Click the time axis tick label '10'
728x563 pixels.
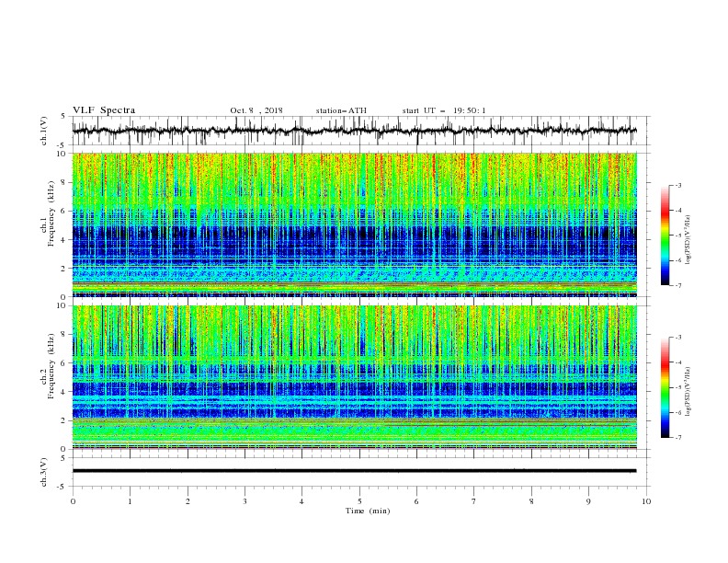(x=646, y=501)
